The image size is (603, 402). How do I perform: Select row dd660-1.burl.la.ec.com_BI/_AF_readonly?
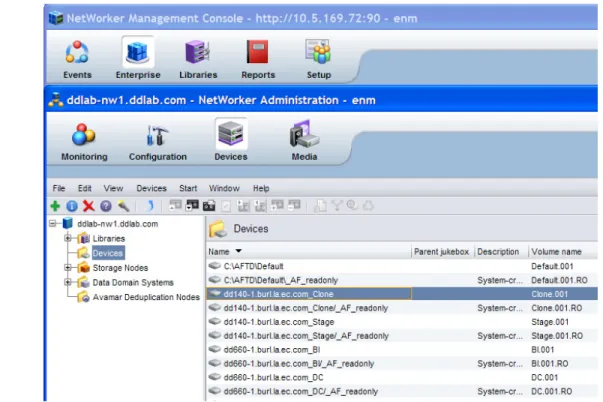[x=402, y=363]
